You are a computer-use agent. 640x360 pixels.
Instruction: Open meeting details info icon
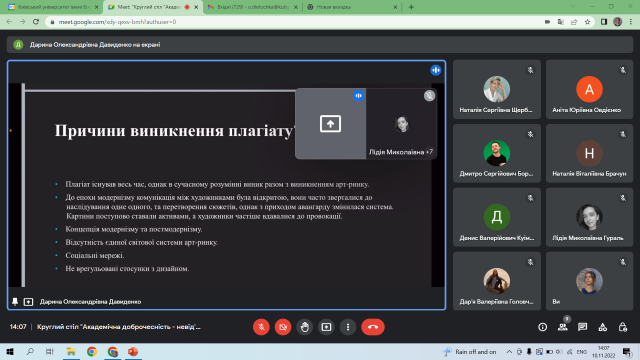542,327
